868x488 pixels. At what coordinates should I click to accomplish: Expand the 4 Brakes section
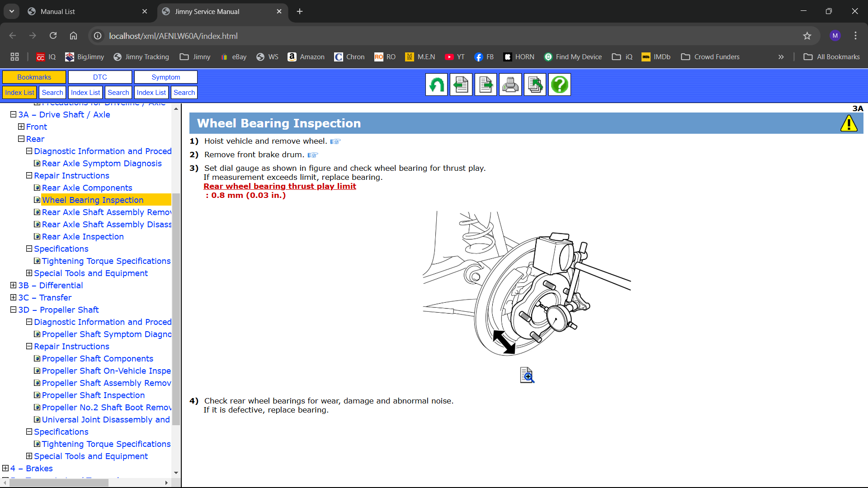(x=5, y=469)
